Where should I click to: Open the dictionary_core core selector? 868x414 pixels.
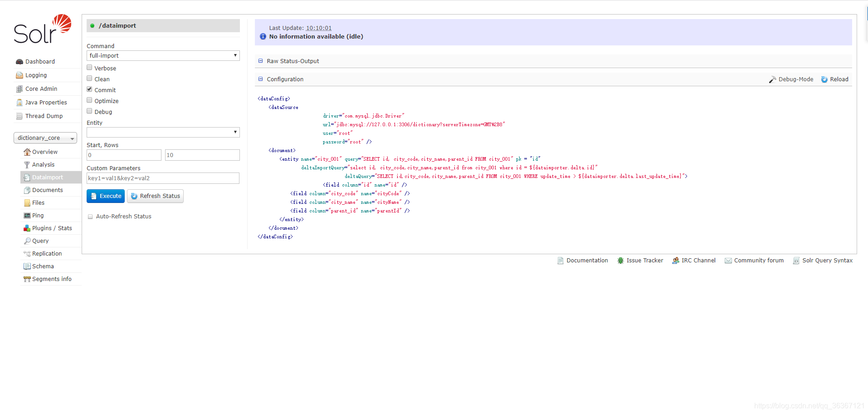(x=45, y=138)
